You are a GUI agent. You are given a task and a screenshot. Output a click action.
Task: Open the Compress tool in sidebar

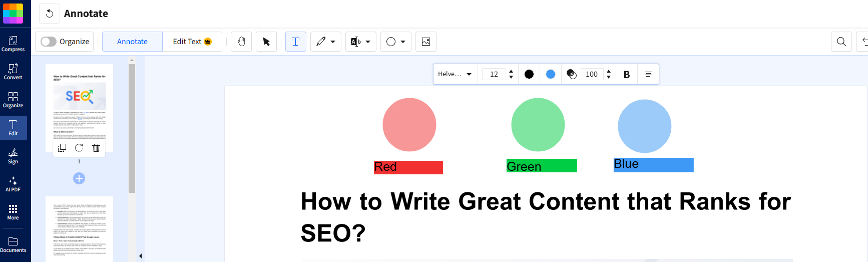(13, 44)
